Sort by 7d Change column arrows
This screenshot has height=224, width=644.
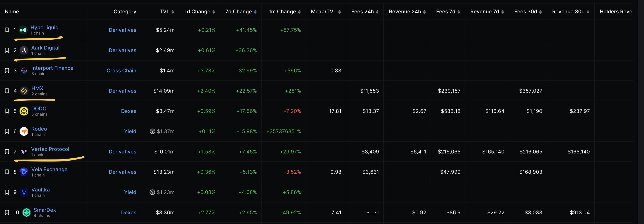255,12
